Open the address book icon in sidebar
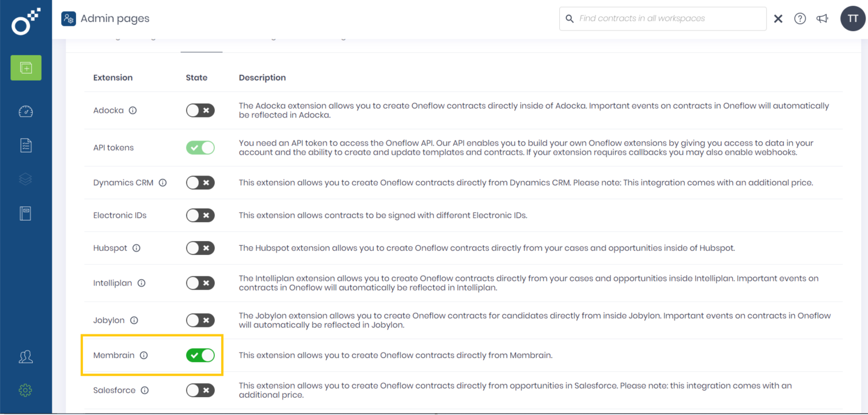This screenshot has width=868, height=415. [25, 213]
